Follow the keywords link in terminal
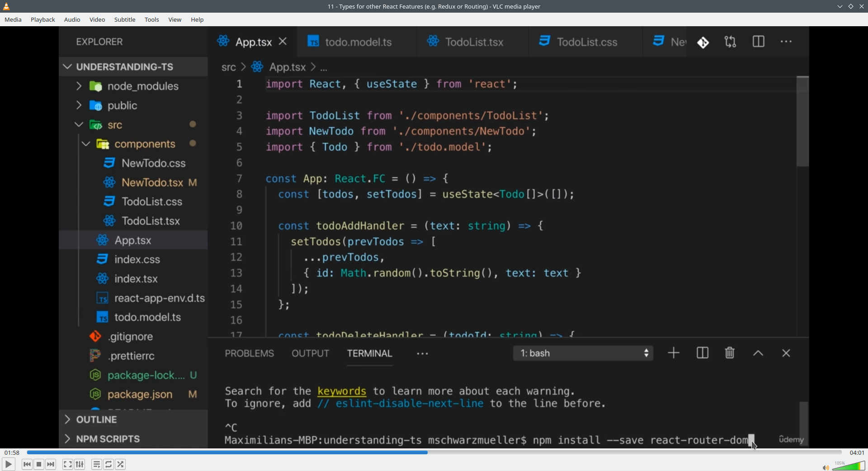The height and width of the screenshot is (471, 868). 342,391
